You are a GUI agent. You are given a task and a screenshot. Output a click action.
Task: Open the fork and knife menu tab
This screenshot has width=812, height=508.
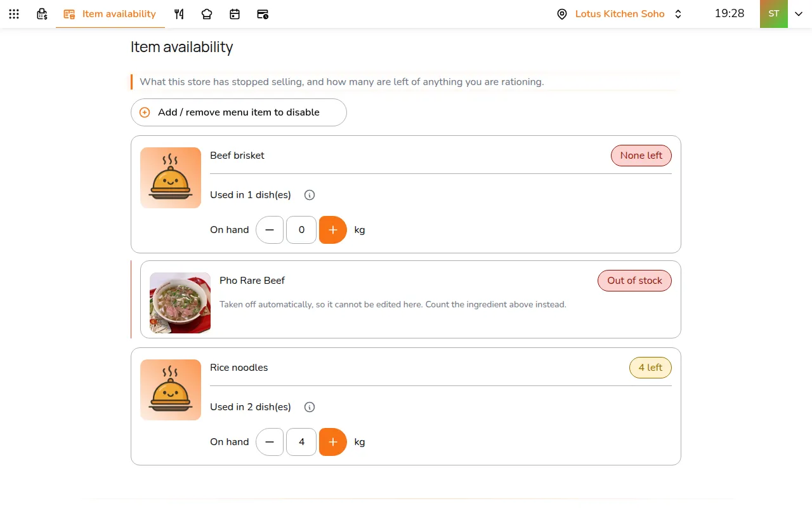179,14
